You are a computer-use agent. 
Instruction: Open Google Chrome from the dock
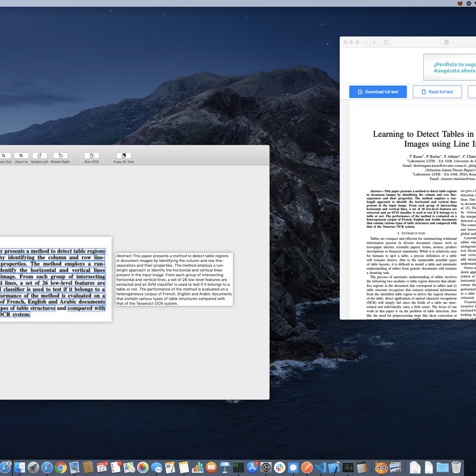pyautogui.click(x=61, y=468)
